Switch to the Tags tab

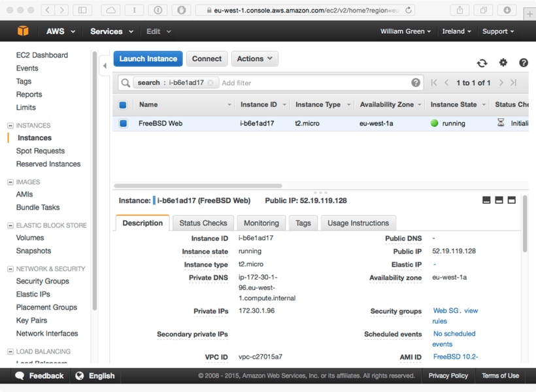[303, 223]
